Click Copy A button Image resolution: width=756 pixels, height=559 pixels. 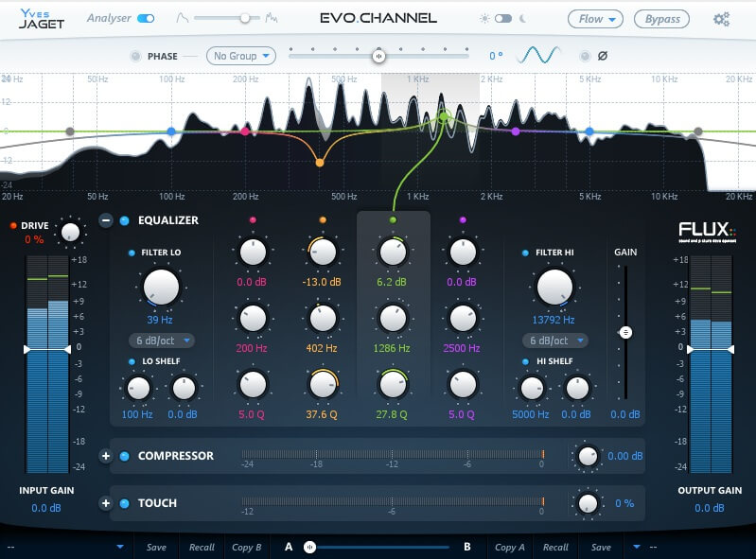pyautogui.click(x=510, y=547)
